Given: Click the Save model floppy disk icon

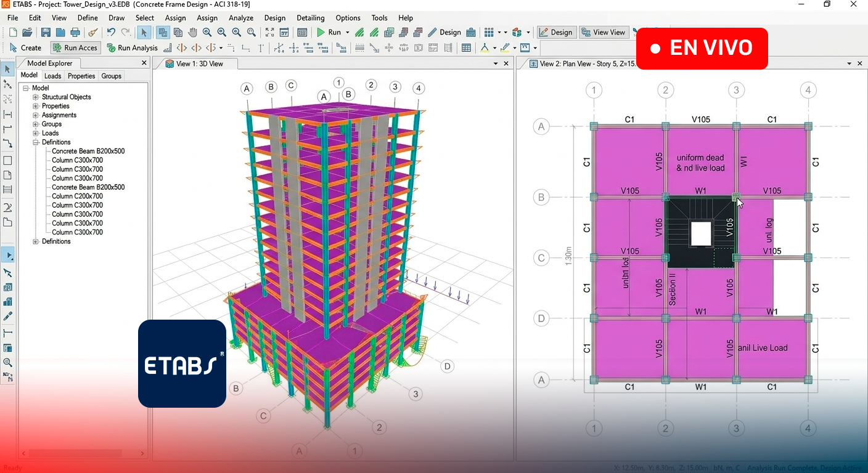Looking at the screenshot, I should (46, 33).
